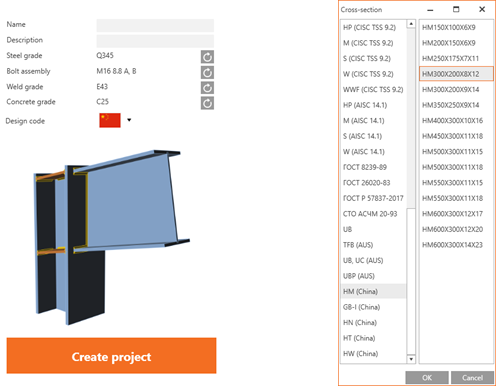Click the Create project button
Viewport: 496px width, 386px height.
tap(111, 356)
